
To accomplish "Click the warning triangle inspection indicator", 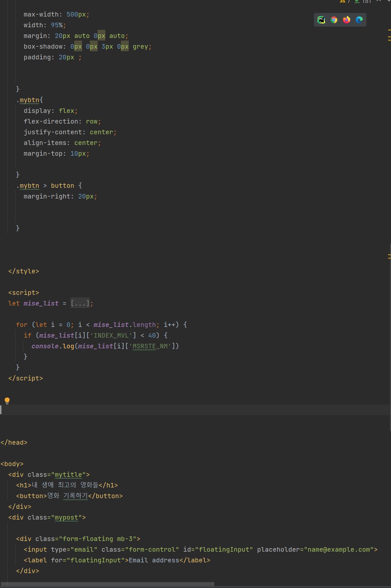I will 343,1.
